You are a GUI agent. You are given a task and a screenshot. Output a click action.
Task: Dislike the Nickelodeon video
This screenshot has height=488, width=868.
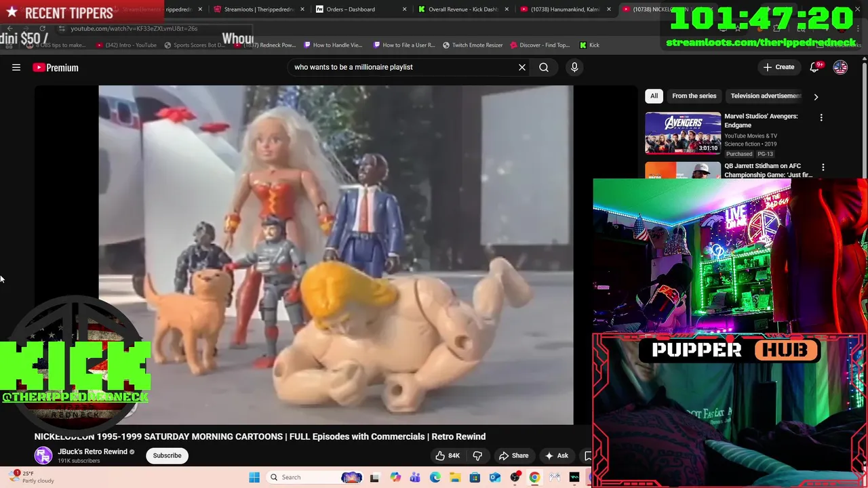coord(477,455)
